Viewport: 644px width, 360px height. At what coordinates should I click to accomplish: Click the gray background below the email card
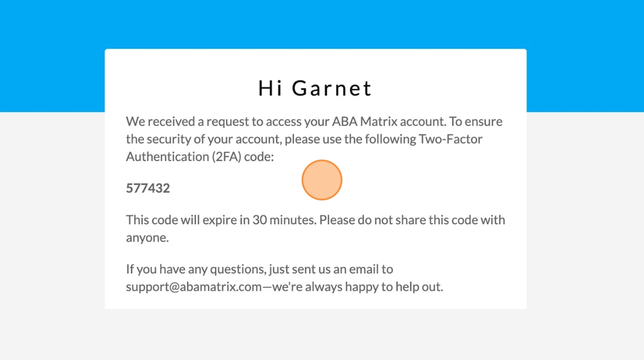(x=322, y=336)
